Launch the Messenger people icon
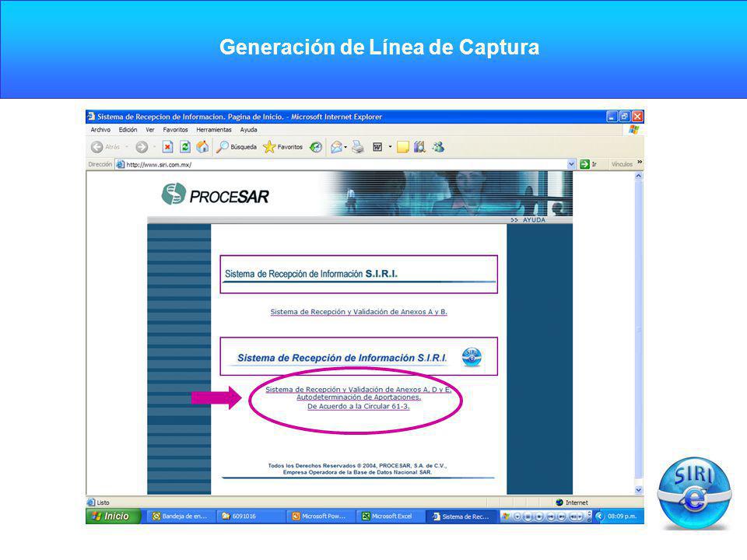The image size is (747, 560). coord(438,147)
